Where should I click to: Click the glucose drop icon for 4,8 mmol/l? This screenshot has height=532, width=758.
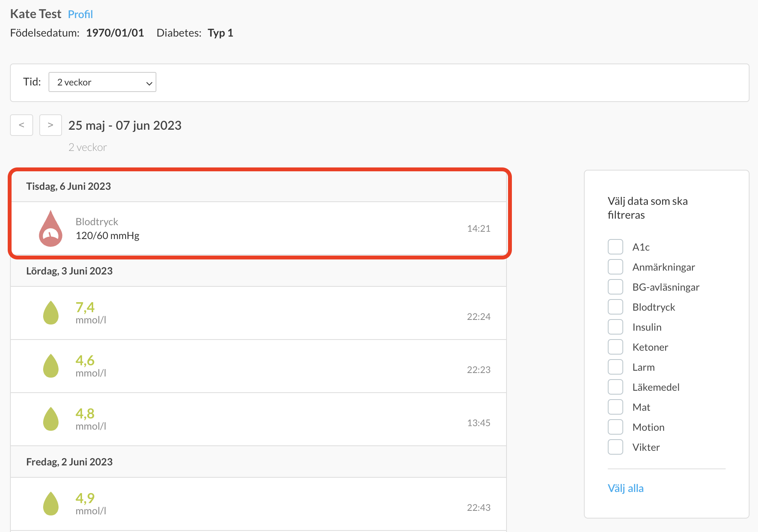tap(51, 419)
